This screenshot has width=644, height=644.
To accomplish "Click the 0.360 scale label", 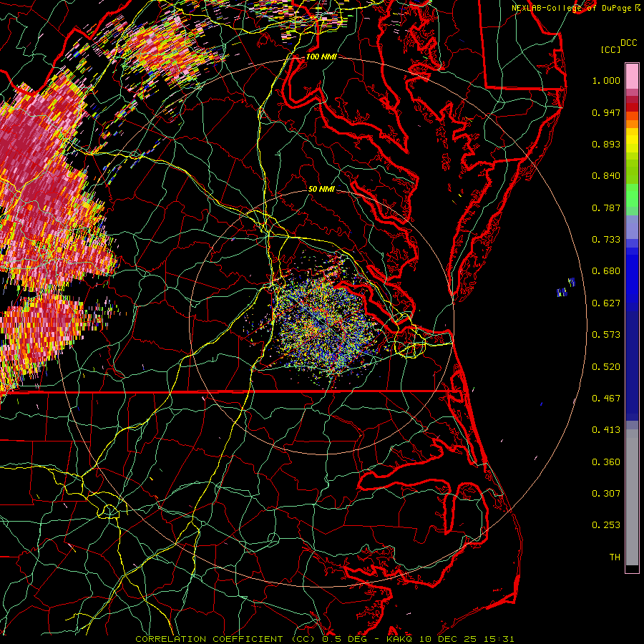I will coord(606,462).
